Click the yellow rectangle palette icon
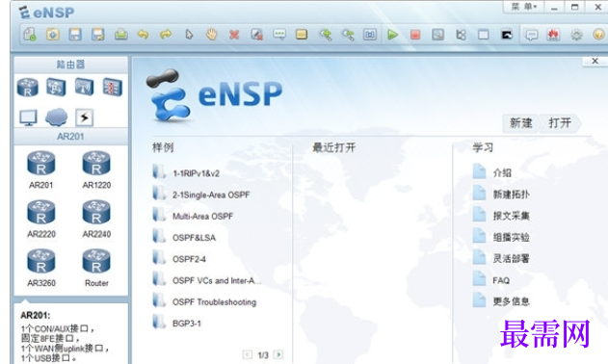 pos(302,35)
